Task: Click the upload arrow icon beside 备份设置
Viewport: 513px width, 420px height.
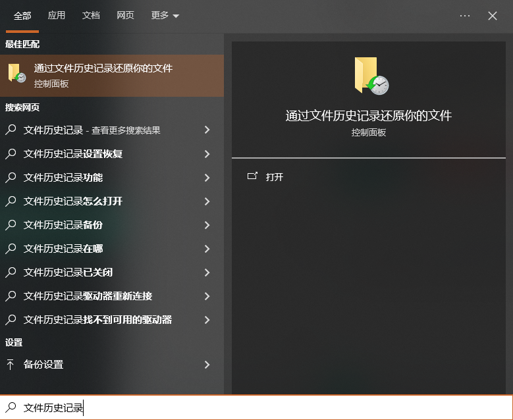Action: click(10, 365)
